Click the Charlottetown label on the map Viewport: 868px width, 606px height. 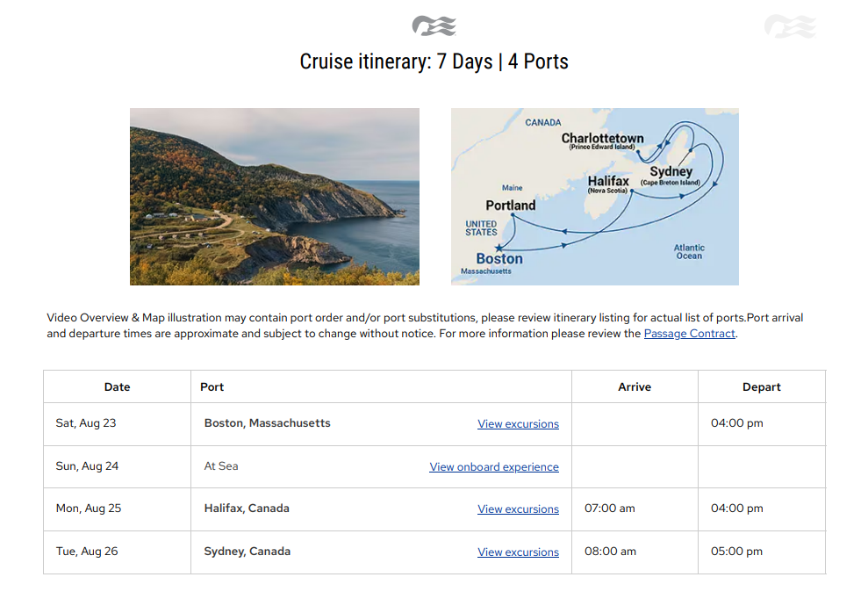pyautogui.click(x=602, y=139)
